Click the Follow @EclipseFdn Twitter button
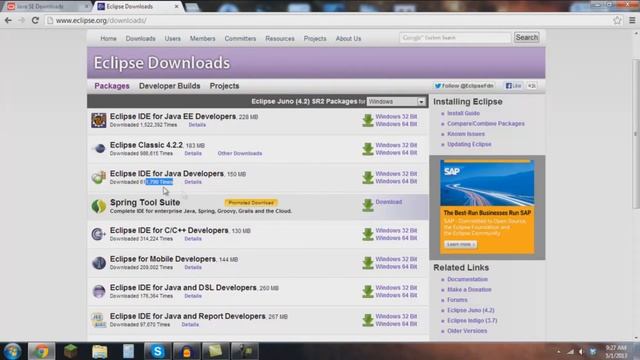The height and width of the screenshot is (360, 640). click(x=464, y=86)
